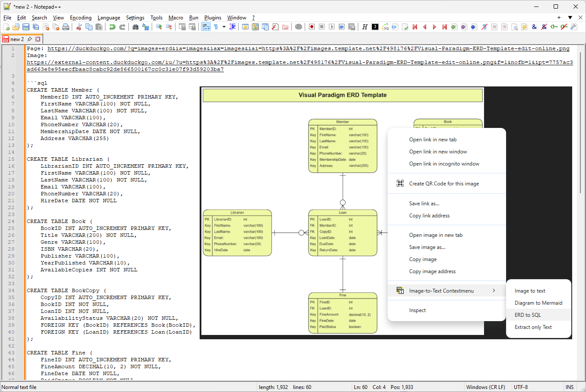This screenshot has height=392, width=586.
Task: Click the red First bookmark arrow icon
Action: [415, 27]
